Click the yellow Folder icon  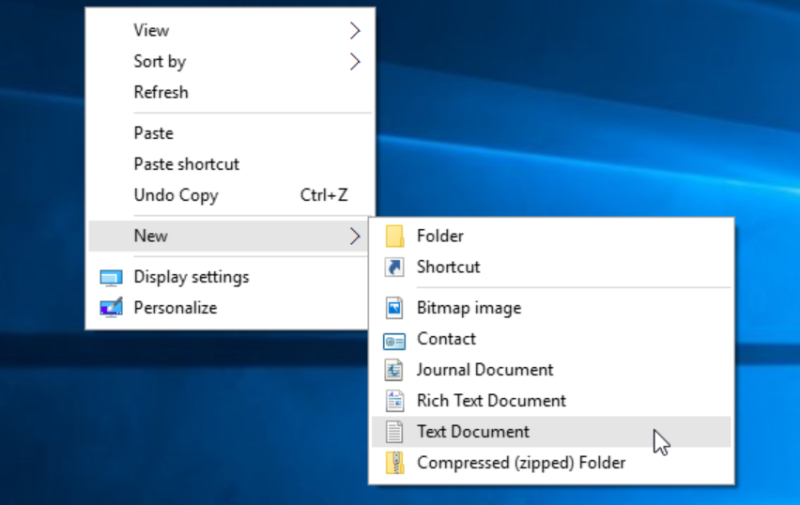tap(395, 237)
